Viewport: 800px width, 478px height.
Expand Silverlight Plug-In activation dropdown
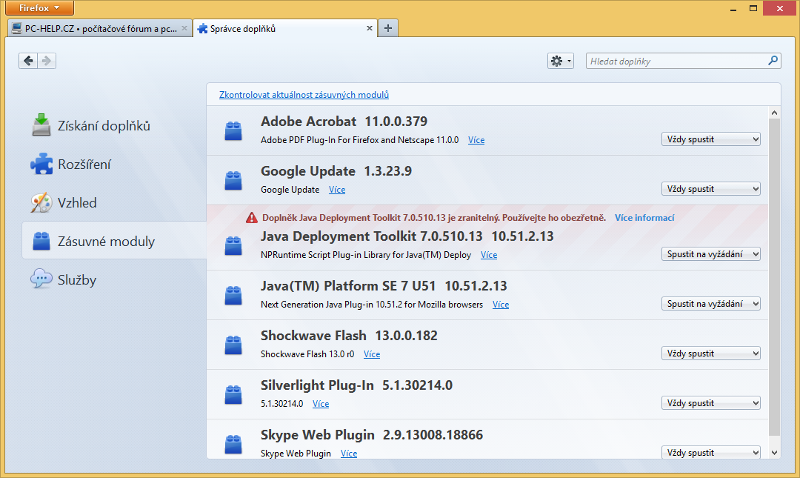click(x=710, y=403)
